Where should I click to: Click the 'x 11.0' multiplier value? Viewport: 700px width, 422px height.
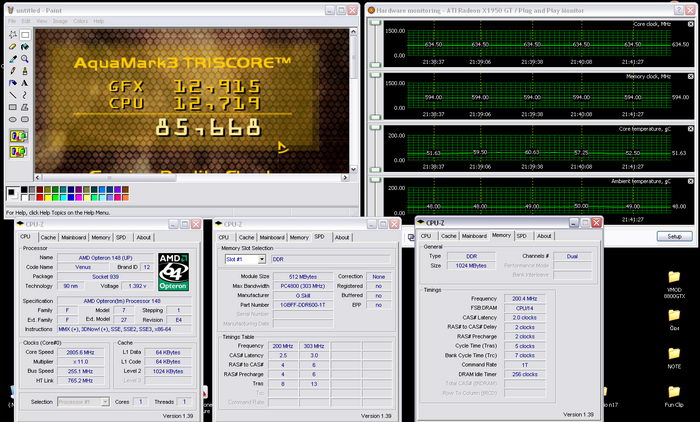[81, 362]
